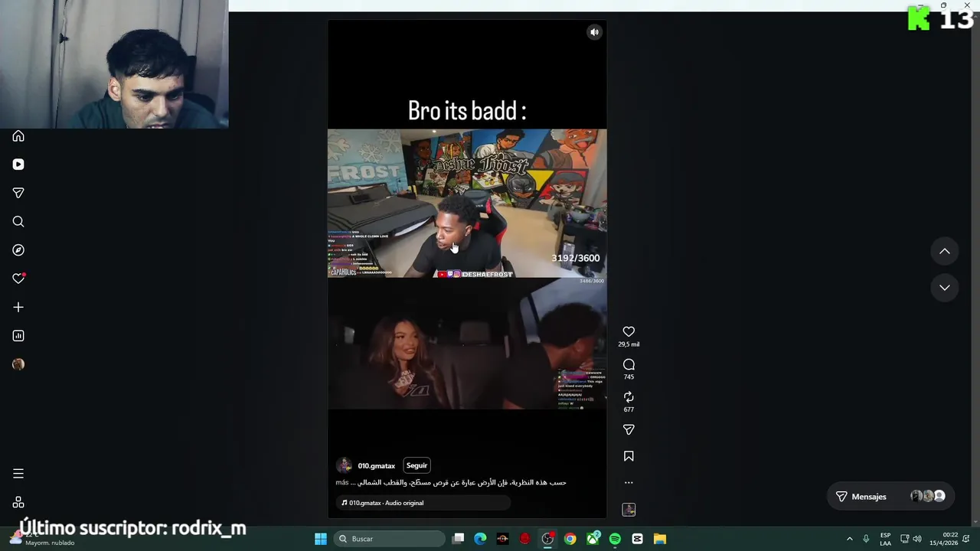
Task: Open the 010.gmatax username link
Action: [376, 465]
